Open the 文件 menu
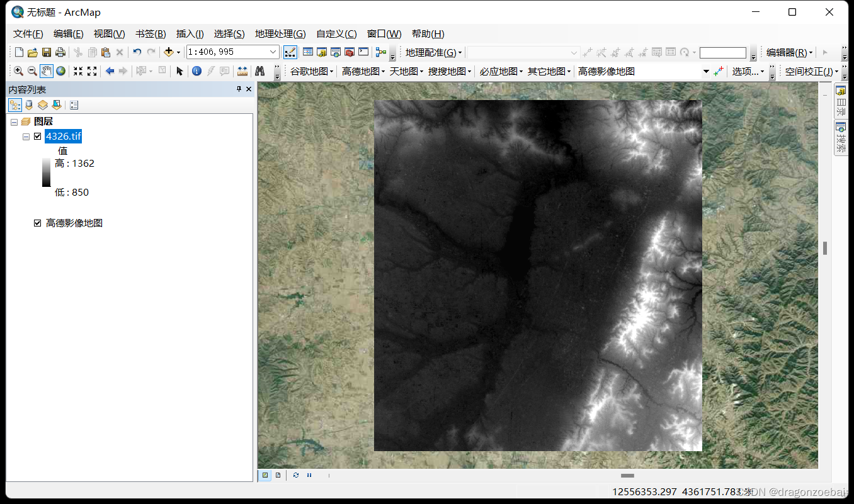The width and height of the screenshot is (854, 504). click(27, 33)
